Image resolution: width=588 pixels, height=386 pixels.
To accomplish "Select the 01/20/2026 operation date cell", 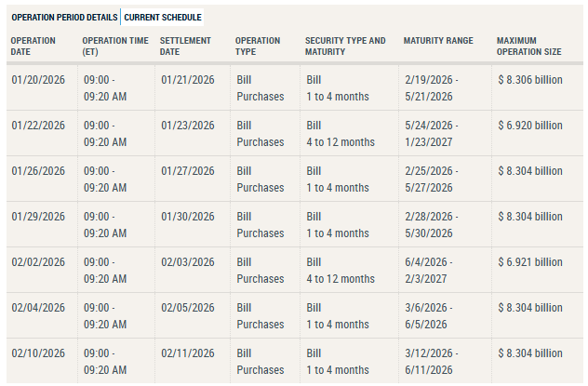I will [x=38, y=80].
